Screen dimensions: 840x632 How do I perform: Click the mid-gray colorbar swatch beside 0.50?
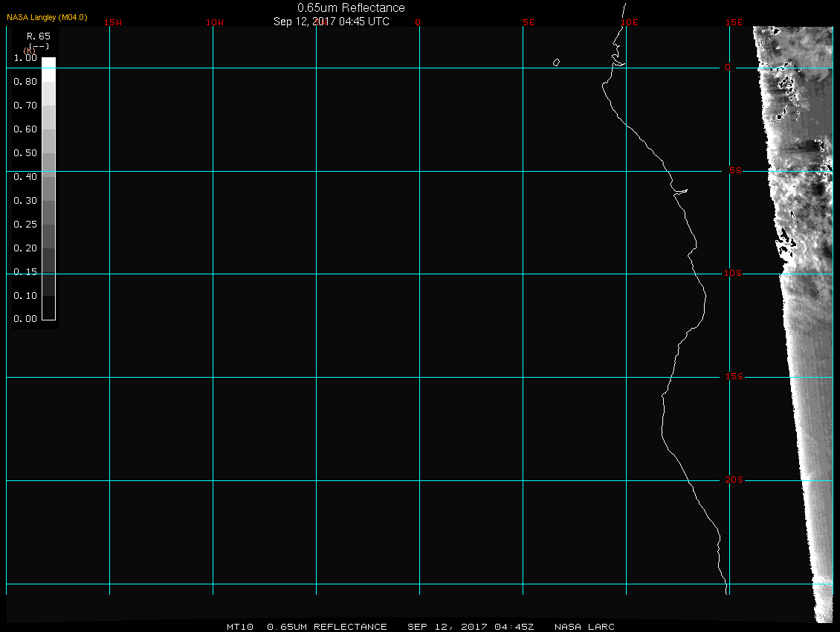(x=49, y=164)
